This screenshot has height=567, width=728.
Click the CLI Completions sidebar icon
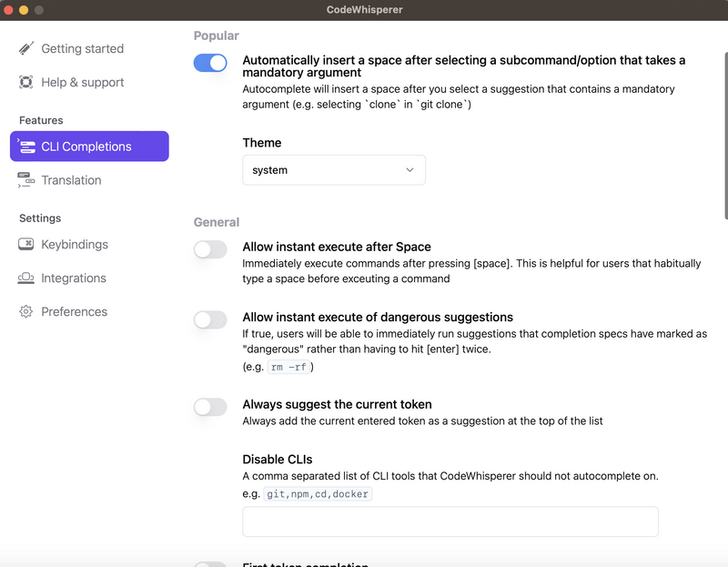(x=26, y=147)
